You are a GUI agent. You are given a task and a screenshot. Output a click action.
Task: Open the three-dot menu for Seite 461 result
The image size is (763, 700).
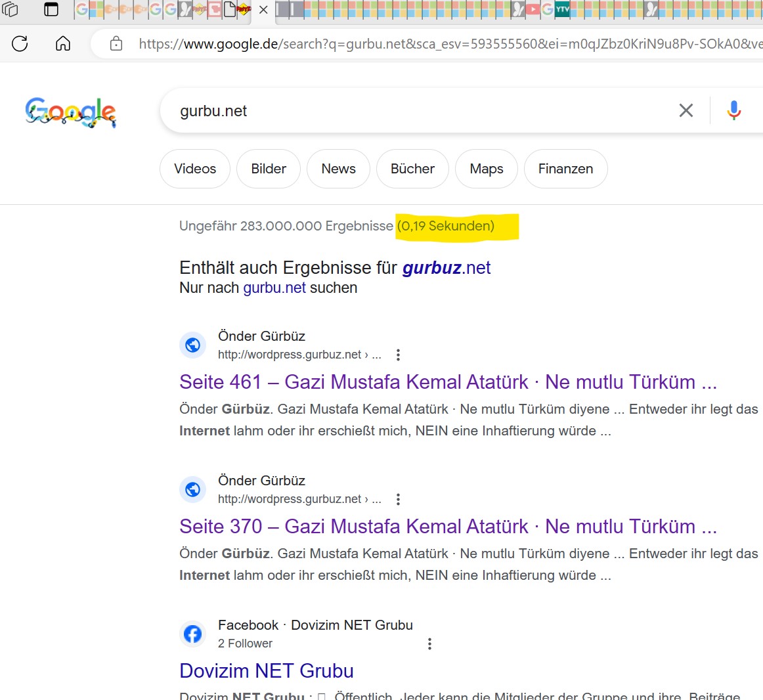(x=398, y=355)
